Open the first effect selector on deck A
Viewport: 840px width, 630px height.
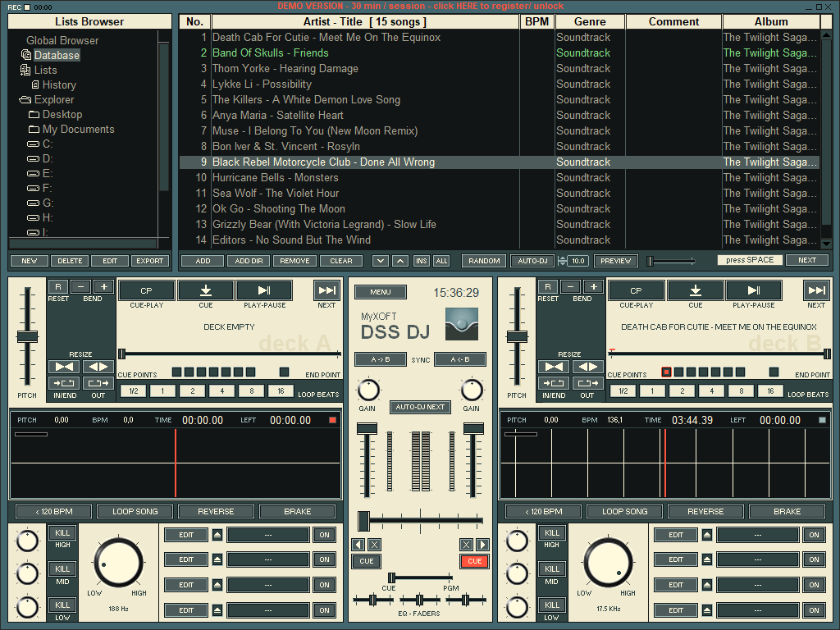(x=267, y=535)
